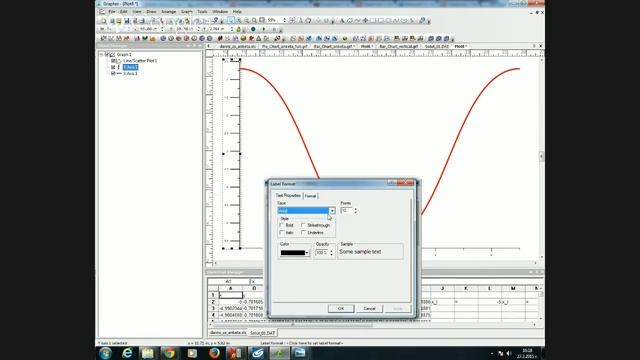This screenshot has width=640, height=360.
Task: Click the plot window vertical scrollbar
Action: click(x=542, y=157)
